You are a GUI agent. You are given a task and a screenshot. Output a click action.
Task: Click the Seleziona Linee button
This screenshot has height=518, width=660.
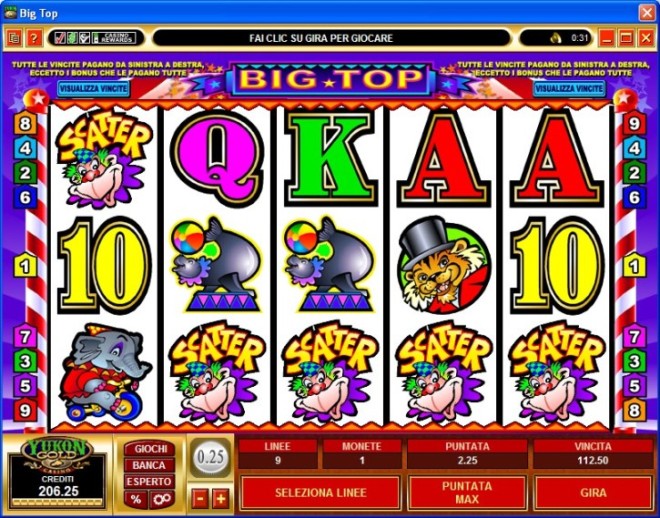pos(320,493)
